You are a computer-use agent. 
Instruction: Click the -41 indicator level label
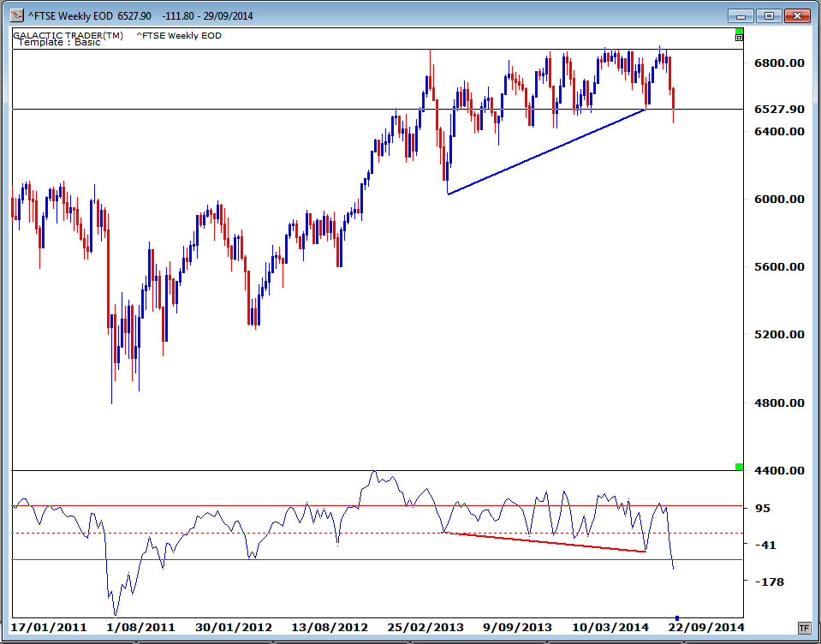(765, 545)
